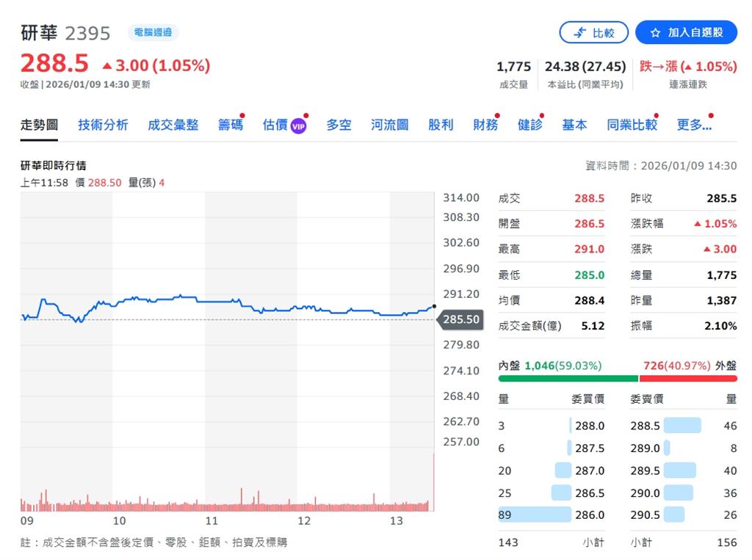View the 股利 dividend tab
The width and height of the screenshot is (752, 560).
(440, 125)
